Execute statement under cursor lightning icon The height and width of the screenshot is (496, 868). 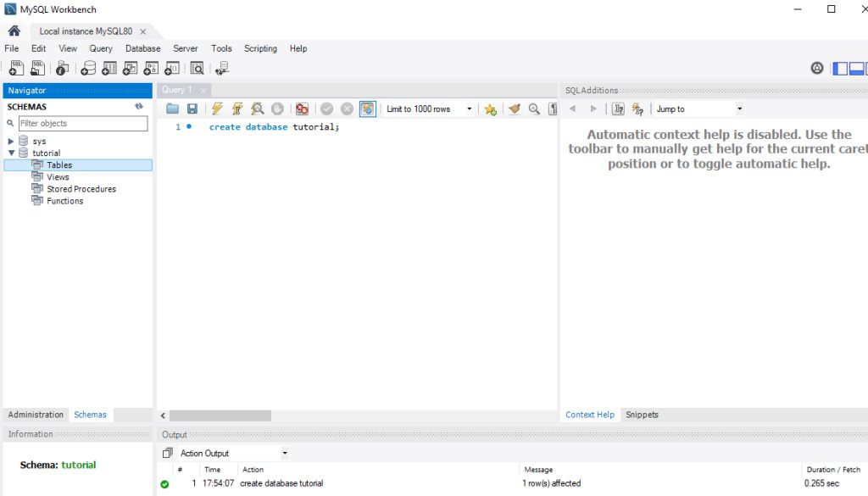tap(237, 109)
